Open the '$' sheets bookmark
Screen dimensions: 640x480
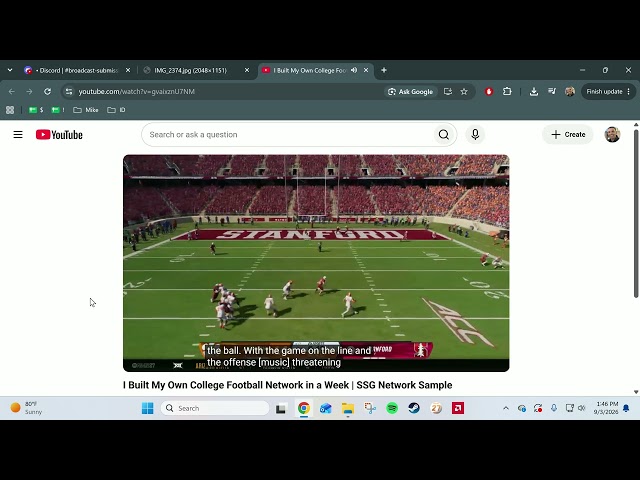tap(36, 110)
